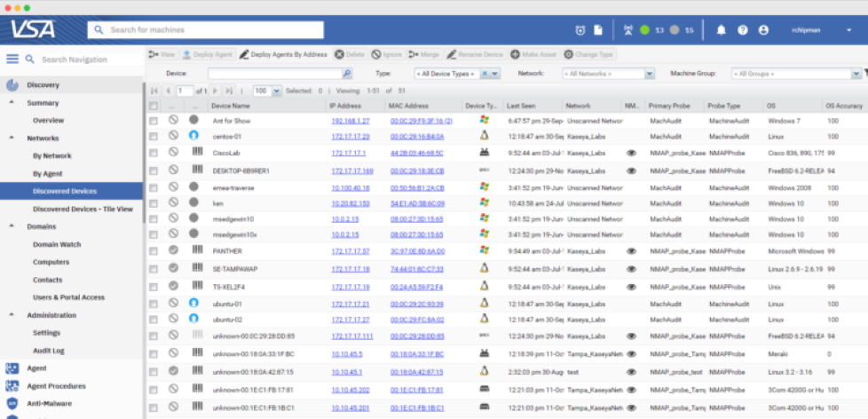Open Discovered Devices - Tile View

coord(83,209)
